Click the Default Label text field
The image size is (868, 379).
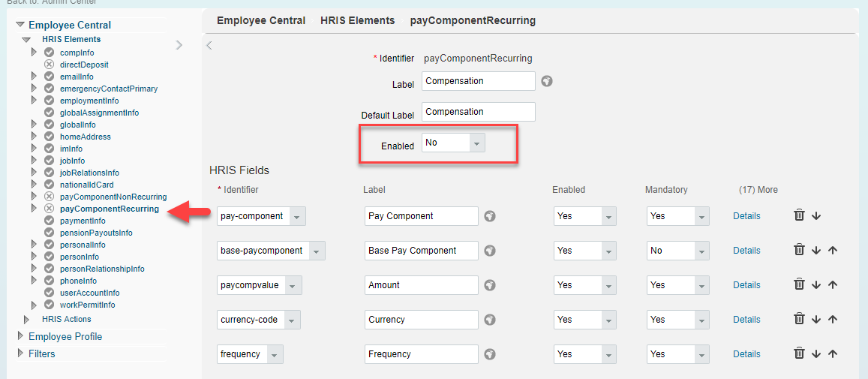(x=479, y=111)
